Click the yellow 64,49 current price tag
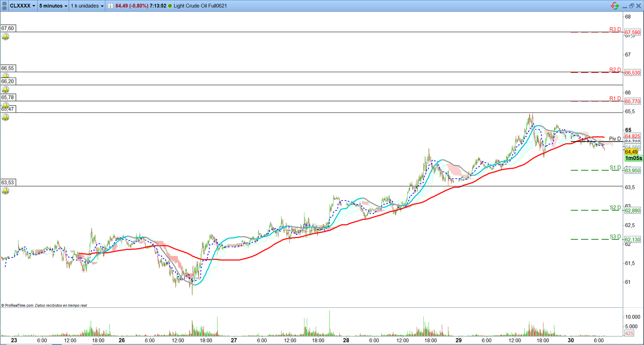Image resolution: width=644 pixels, height=345 pixels. [631, 152]
